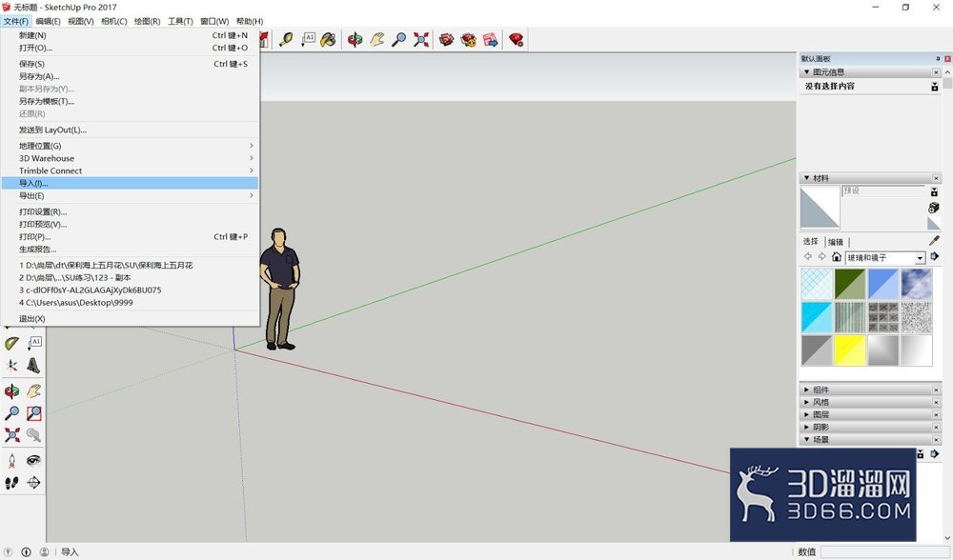Pick the material eyedropper sample tool

point(934,241)
